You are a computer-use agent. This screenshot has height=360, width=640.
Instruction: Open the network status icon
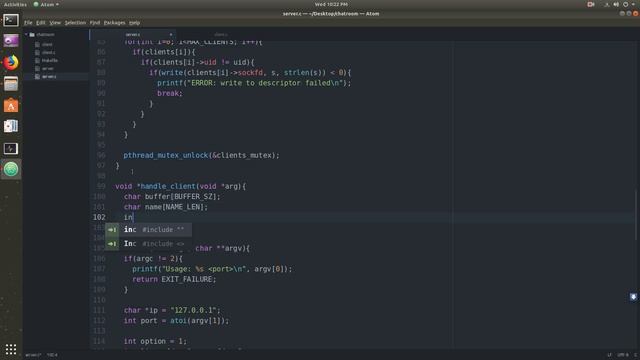click(607, 4)
